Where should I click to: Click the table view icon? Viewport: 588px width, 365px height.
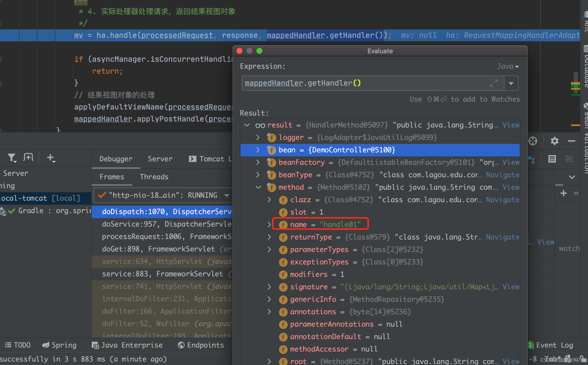[552, 159]
